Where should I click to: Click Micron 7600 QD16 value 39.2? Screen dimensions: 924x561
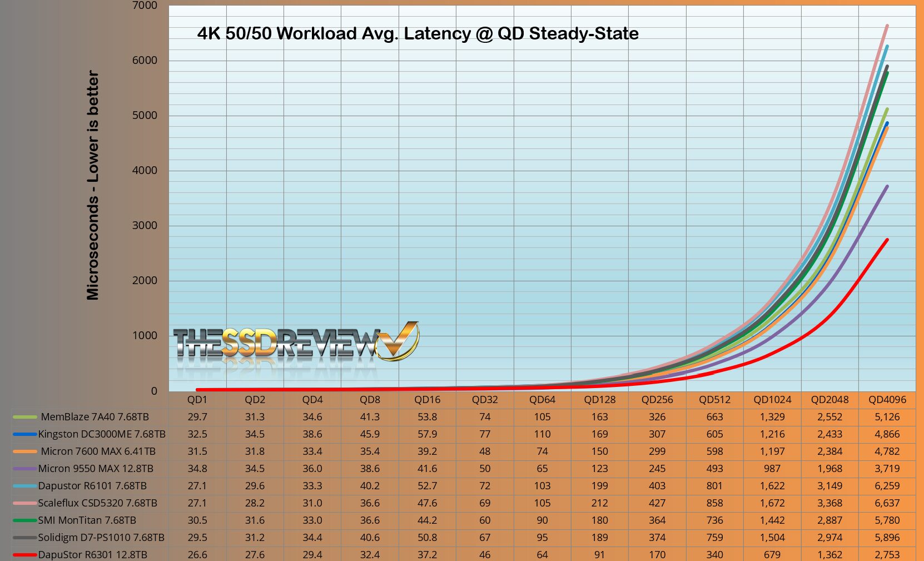(427, 451)
